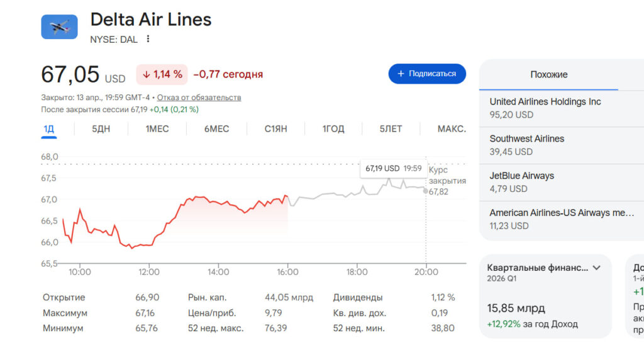Switch chart to the 5ДН range
Image resolution: width=644 pixels, height=350 pixels.
coord(101,129)
